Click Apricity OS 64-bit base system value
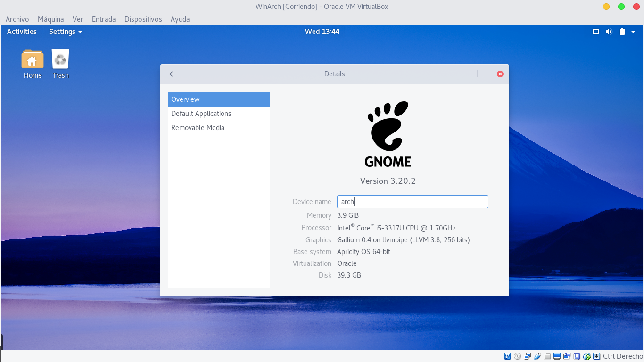 click(364, 252)
